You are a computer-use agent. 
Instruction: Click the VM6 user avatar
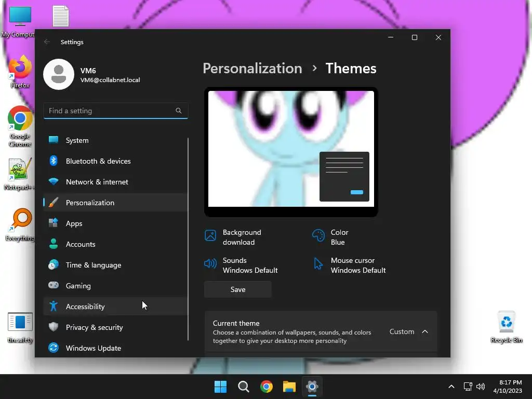point(59,74)
